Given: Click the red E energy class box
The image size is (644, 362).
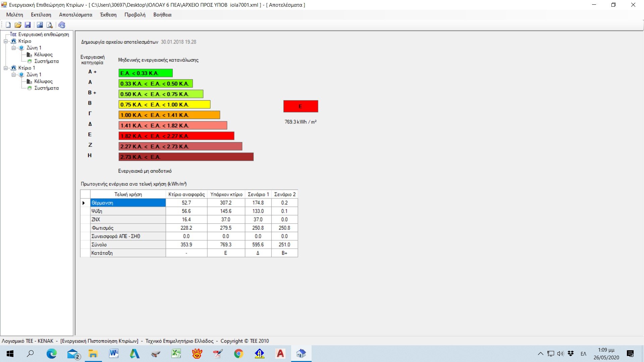Looking at the screenshot, I should point(301,106).
